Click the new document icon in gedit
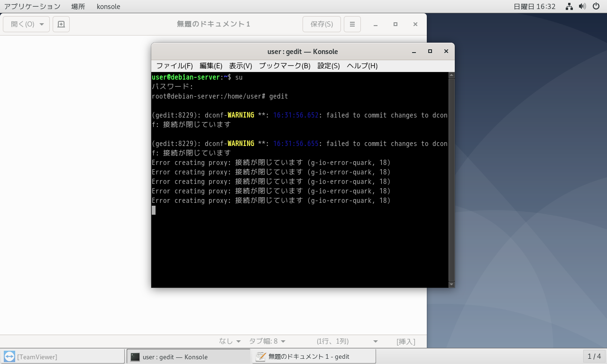607x364 pixels. [x=61, y=24]
